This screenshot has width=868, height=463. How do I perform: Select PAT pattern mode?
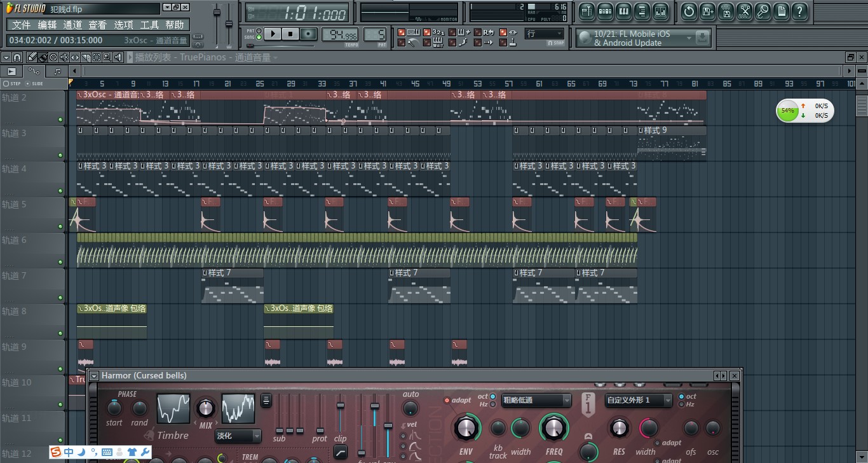tap(259, 31)
